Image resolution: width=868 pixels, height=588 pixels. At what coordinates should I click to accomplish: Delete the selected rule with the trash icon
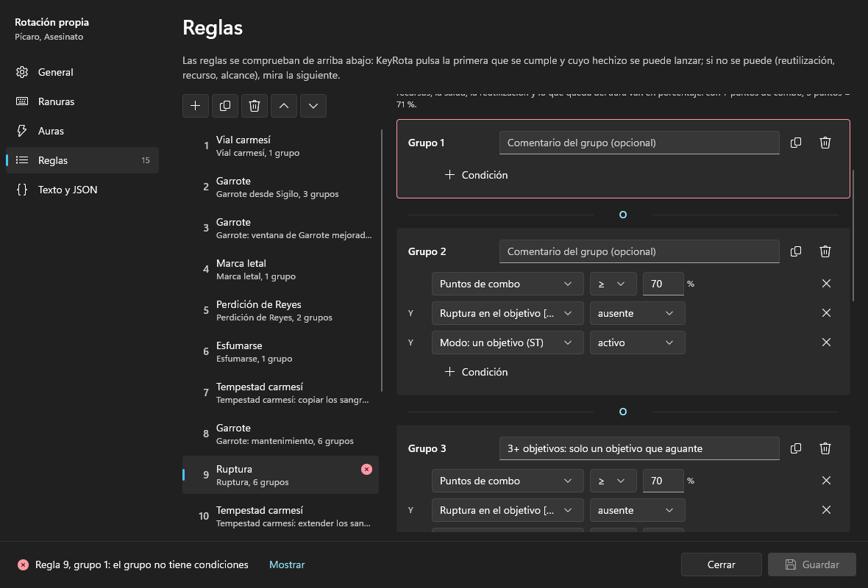(x=254, y=106)
